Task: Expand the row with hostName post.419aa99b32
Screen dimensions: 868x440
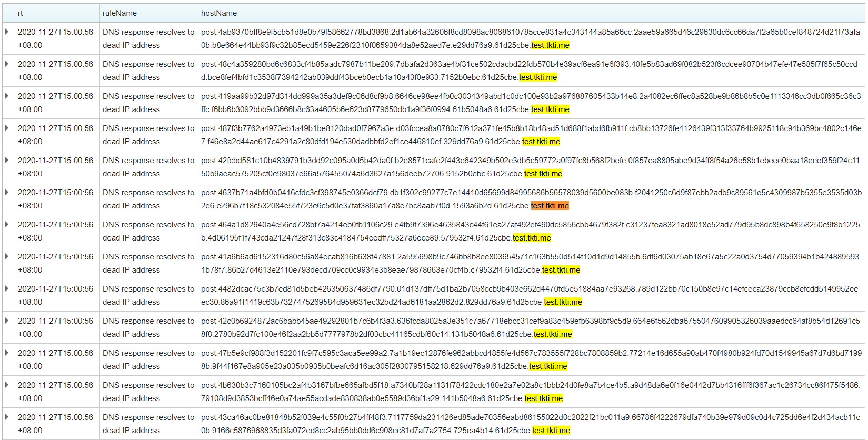Action: click(x=7, y=96)
